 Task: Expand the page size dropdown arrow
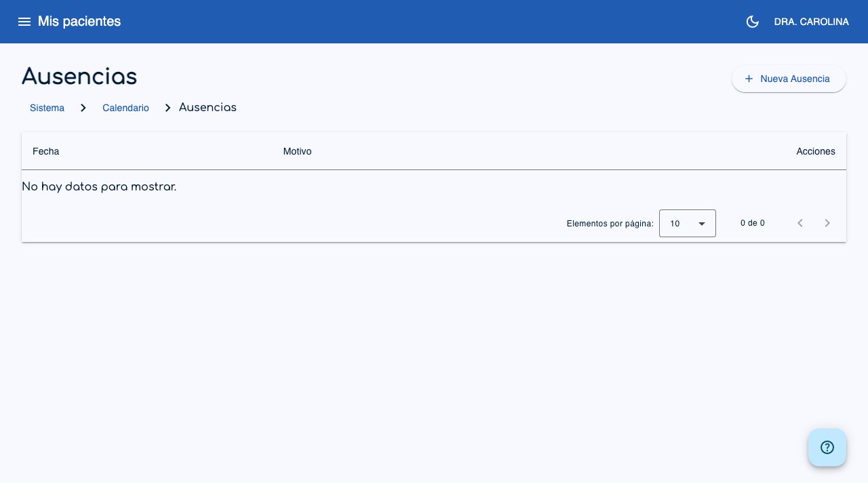[702, 224]
